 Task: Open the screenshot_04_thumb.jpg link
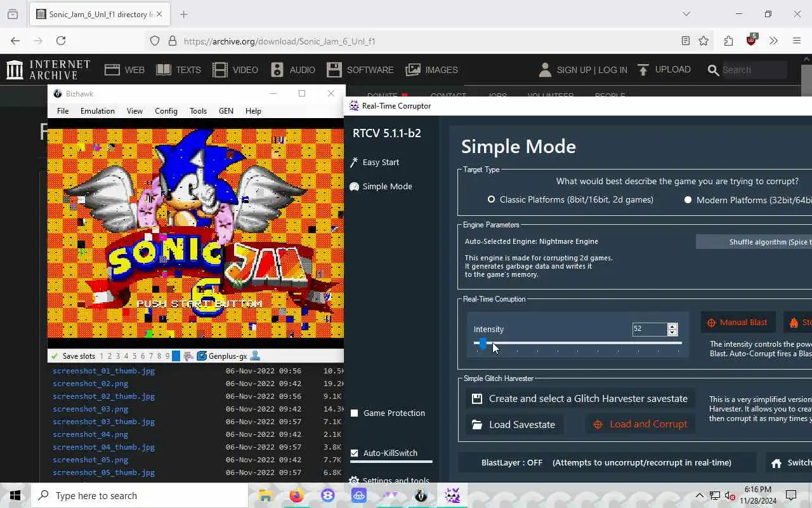103,447
